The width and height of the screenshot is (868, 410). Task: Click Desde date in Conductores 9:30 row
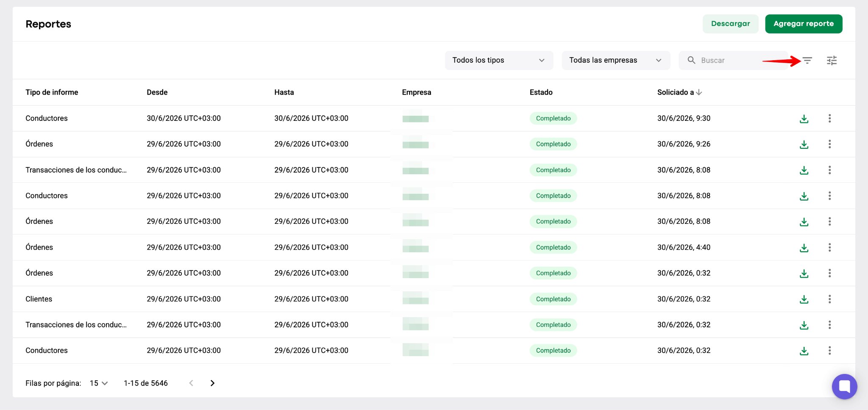184,118
